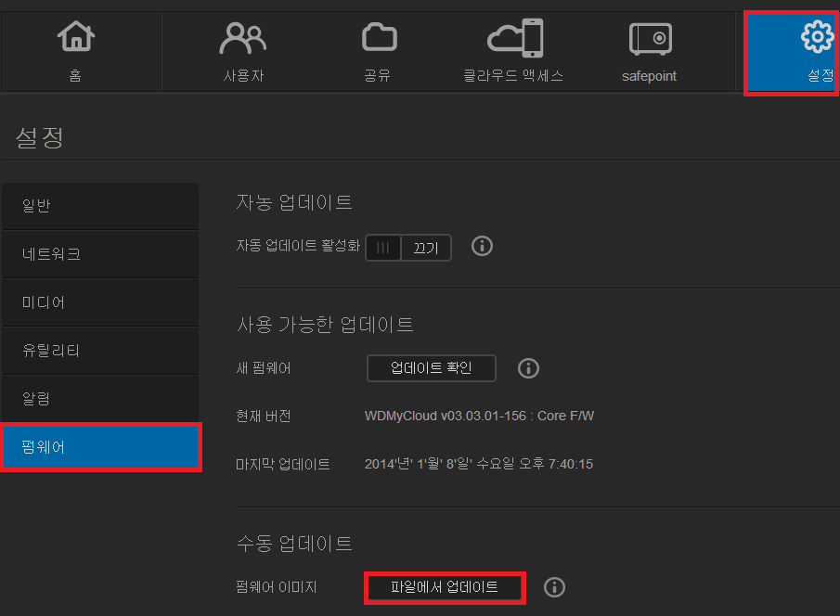Open the Users (사용자) section icon

tap(243, 38)
